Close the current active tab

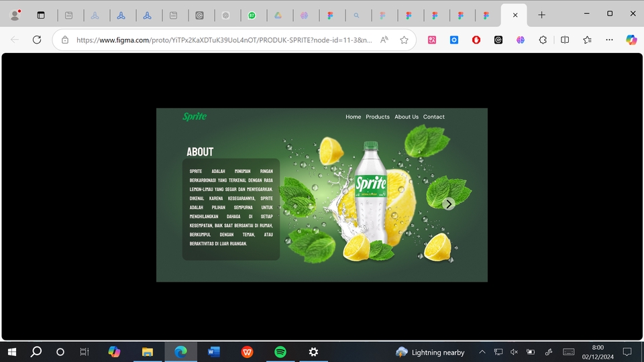(515, 15)
